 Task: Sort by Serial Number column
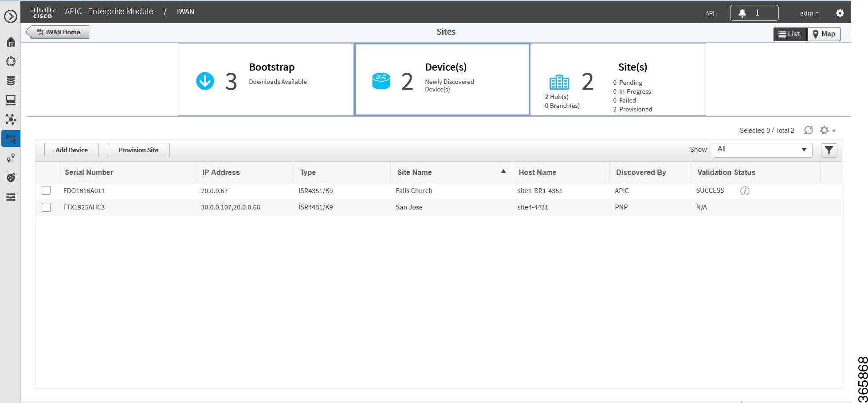pos(89,172)
